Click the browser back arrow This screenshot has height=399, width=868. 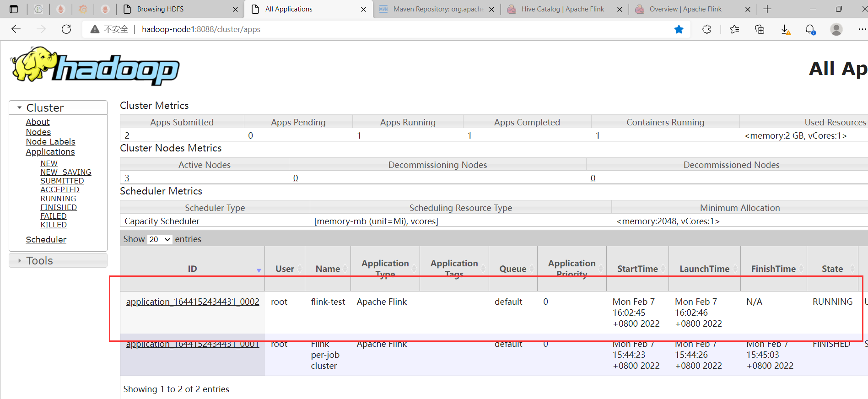pos(16,29)
